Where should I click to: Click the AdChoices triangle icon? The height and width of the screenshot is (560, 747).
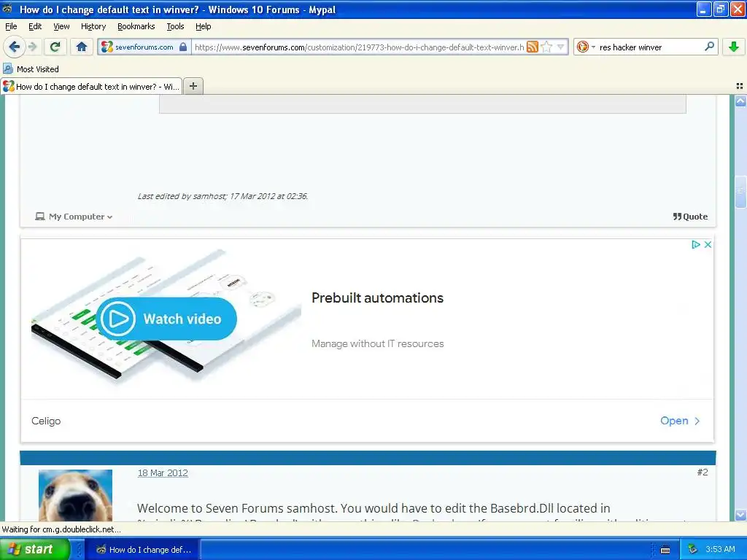[695, 244]
